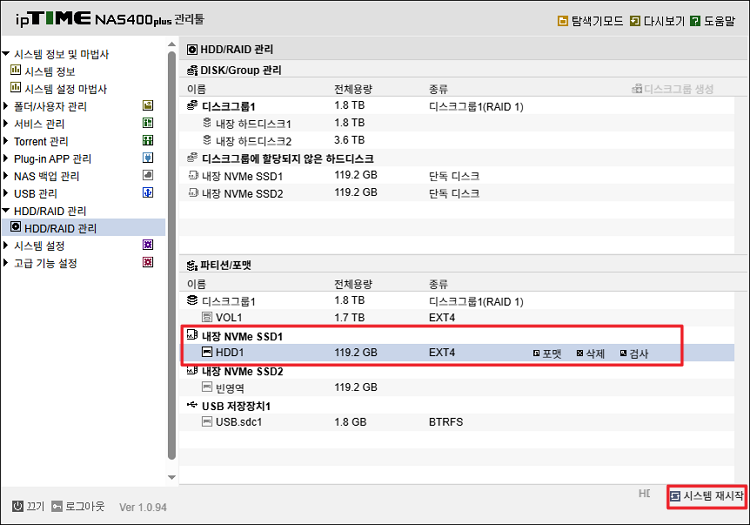Open 도움말 help icon
The image size is (750, 525).
pos(695,20)
